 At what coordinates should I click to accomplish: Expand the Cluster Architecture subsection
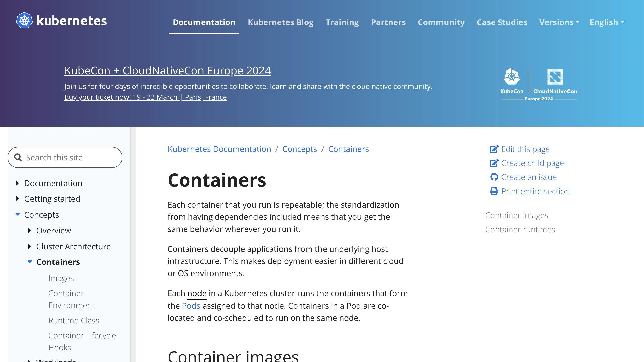tap(29, 246)
